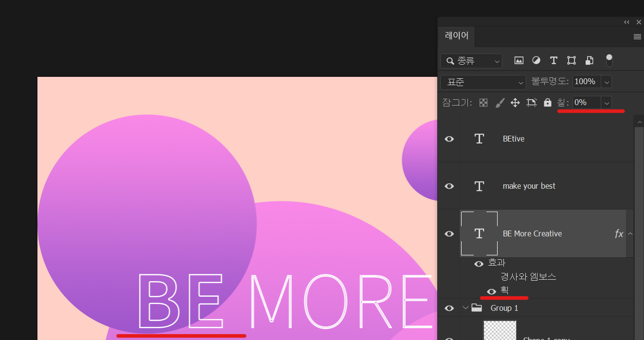Screen dimensions: 644x340
Task: Select the make your best layer name
Action: 529,186
